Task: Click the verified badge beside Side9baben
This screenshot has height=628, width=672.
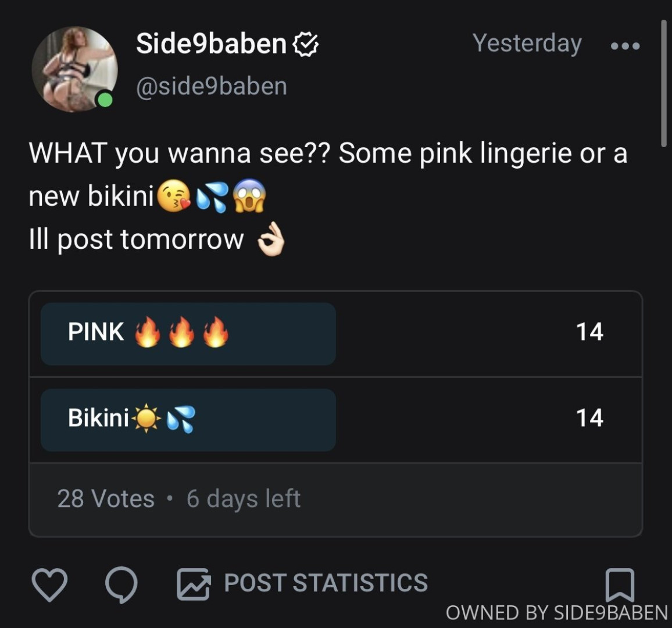Action: coord(306,44)
